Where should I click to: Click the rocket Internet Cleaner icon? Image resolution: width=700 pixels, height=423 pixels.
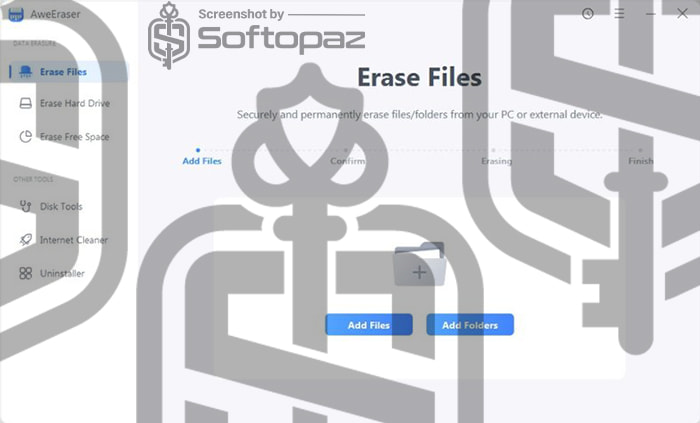25,240
